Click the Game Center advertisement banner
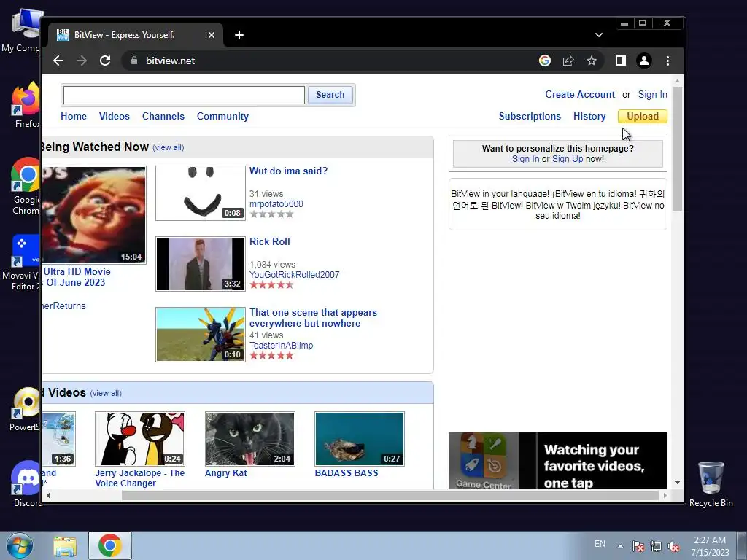The image size is (747, 560). pos(558,461)
